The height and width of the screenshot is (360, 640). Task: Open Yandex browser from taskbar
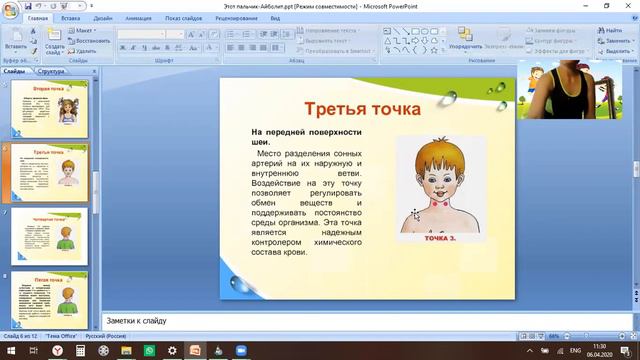point(58,351)
